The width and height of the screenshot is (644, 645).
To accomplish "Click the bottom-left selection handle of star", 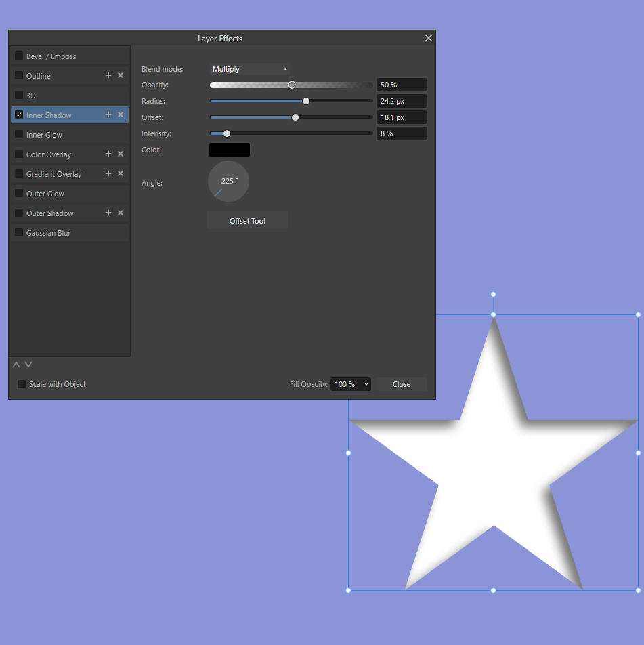I will point(348,590).
